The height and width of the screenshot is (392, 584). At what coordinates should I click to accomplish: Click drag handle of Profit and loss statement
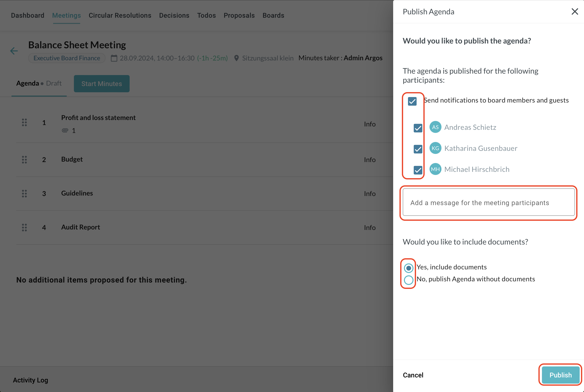(x=24, y=122)
